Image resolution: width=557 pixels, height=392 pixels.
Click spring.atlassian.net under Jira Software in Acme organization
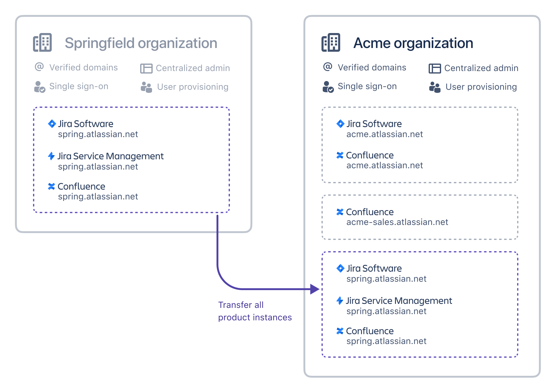[x=386, y=279]
